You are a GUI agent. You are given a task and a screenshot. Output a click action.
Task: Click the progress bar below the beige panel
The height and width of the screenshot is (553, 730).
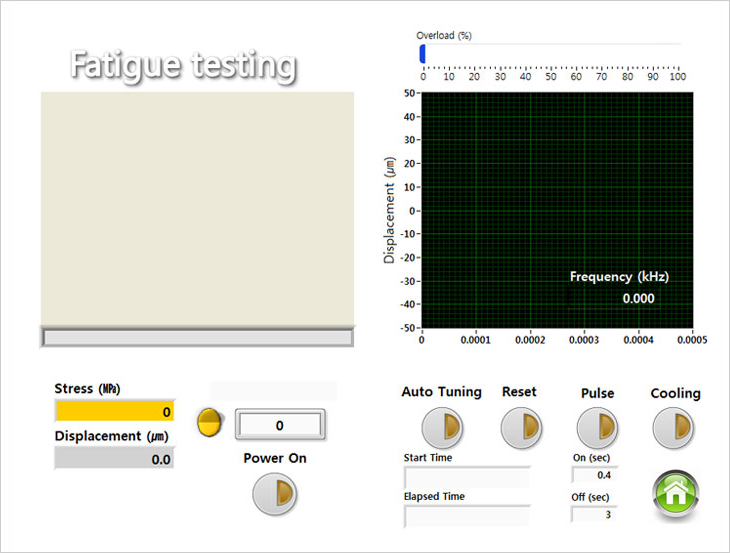[x=197, y=337]
